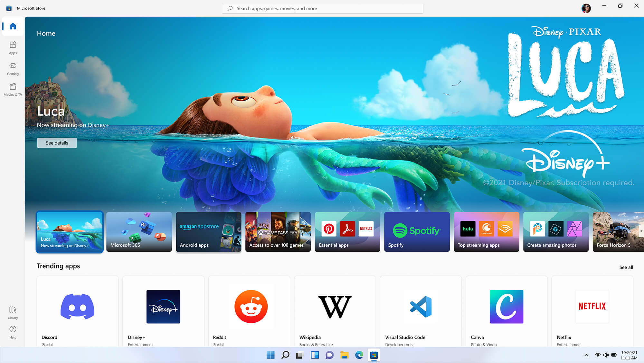Open Movies & TV sidebar section
This screenshot has width=644, height=363.
click(13, 89)
